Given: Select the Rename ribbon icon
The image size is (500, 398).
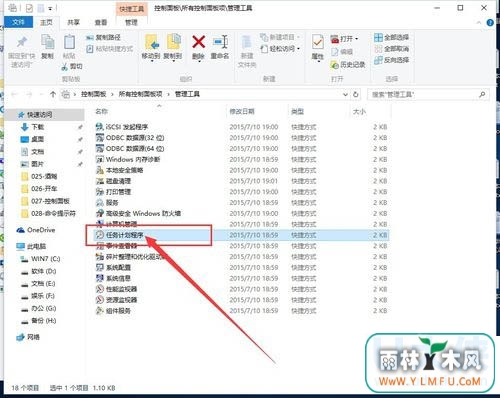Looking at the screenshot, I should tap(220, 42).
